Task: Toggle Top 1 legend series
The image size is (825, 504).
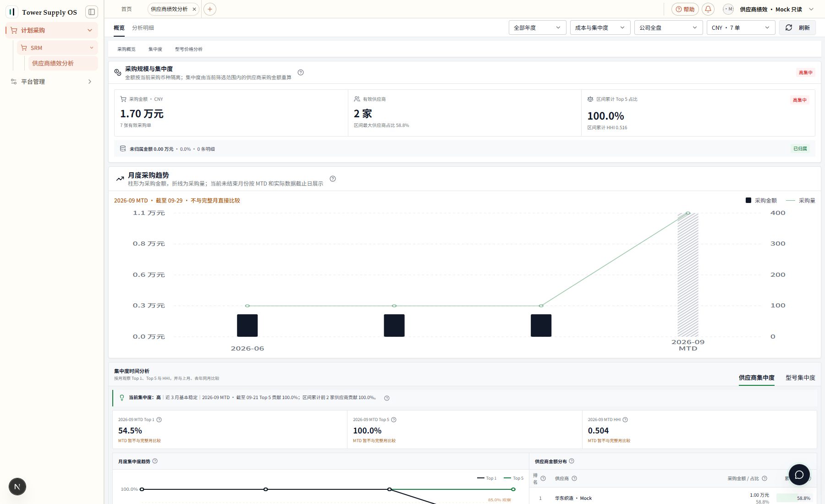Action: point(487,478)
